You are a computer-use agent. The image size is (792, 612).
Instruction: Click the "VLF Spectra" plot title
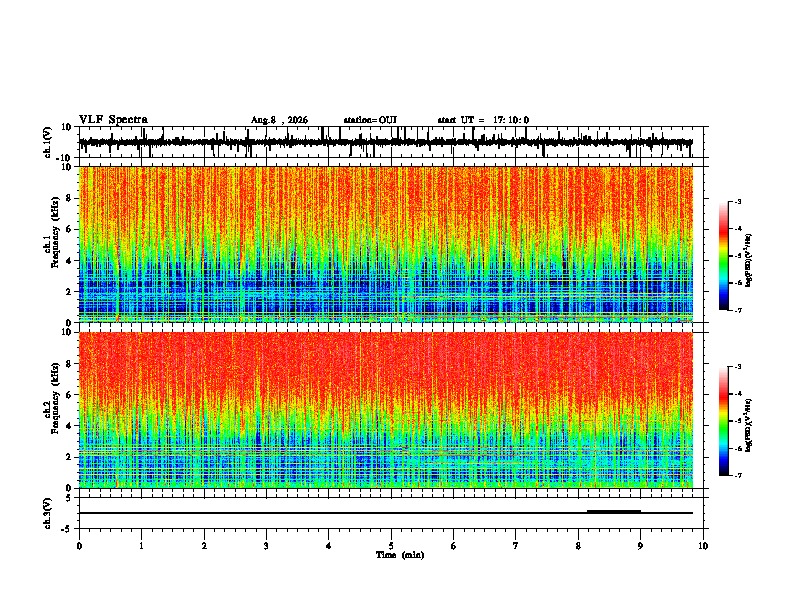[x=113, y=120]
